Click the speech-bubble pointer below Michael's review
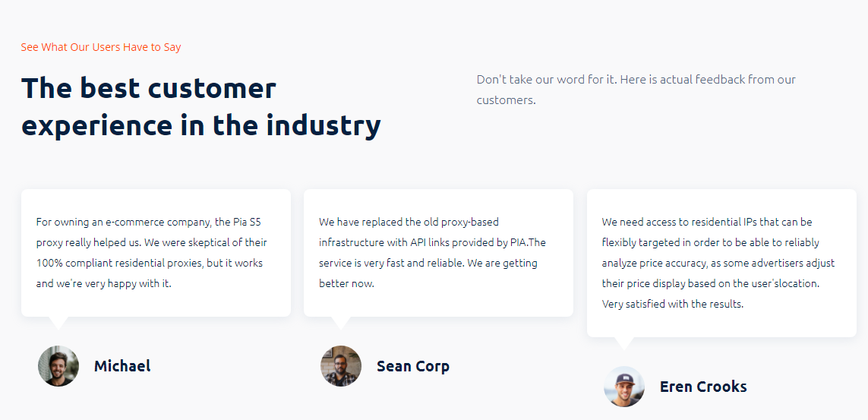Screen dimensions: 868x420 click(x=58, y=322)
